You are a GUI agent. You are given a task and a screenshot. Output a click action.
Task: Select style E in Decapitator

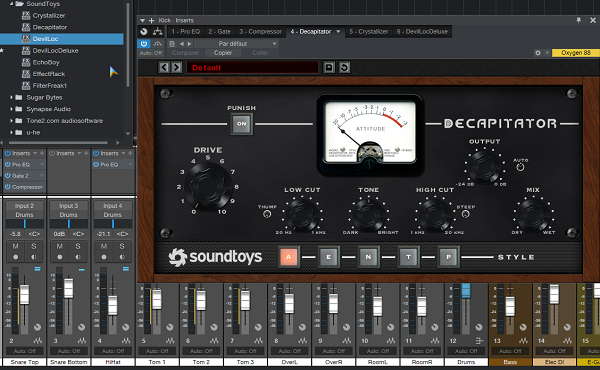328,257
